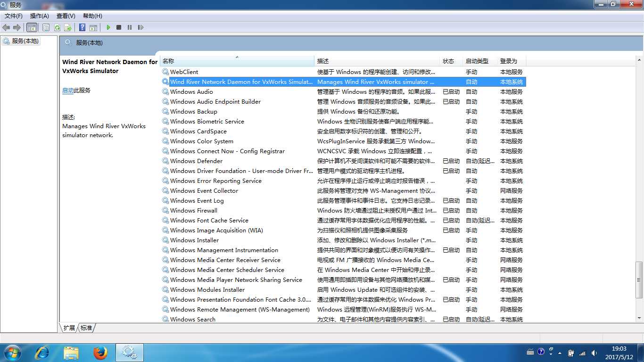The height and width of the screenshot is (362, 644).
Task: Launch Internet Explorer from the taskbar
Action: [x=42, y=353]
